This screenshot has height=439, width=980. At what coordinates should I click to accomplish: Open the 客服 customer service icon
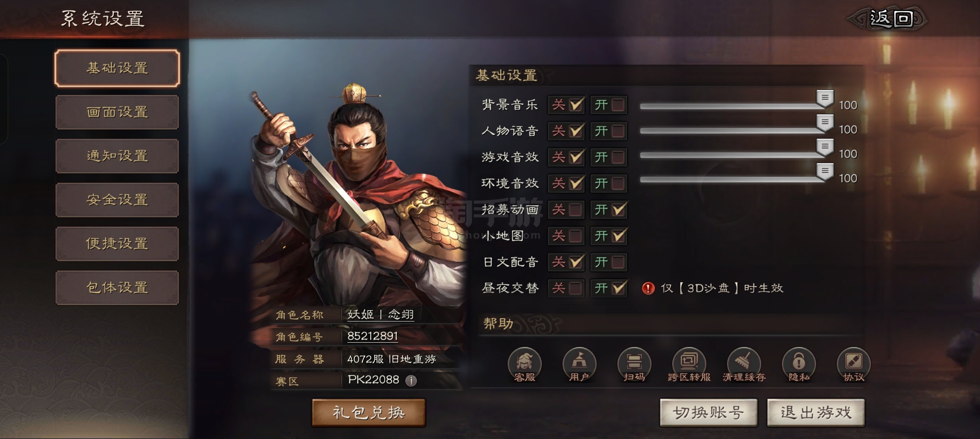coord(525,365)
